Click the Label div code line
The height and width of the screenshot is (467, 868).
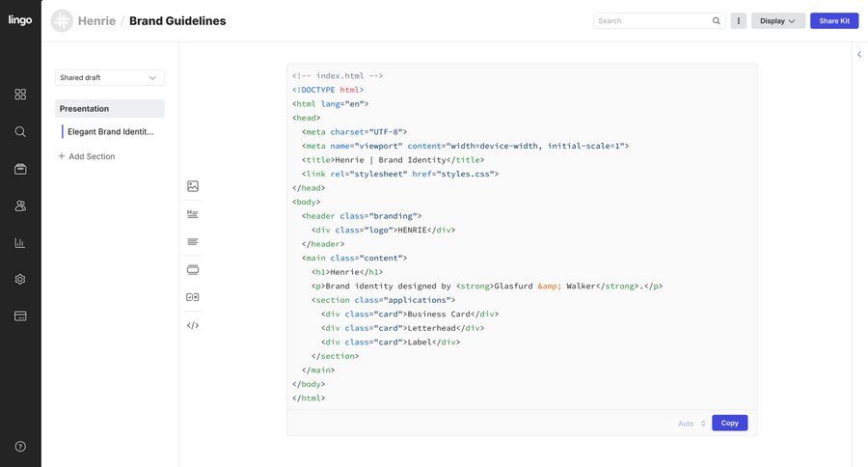click(391, 343)
